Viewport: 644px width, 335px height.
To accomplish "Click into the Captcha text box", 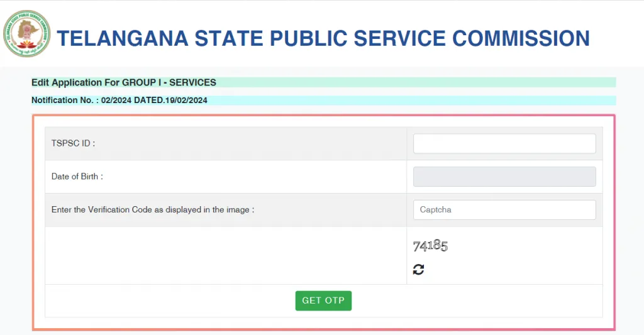I will tap(504, 210).
